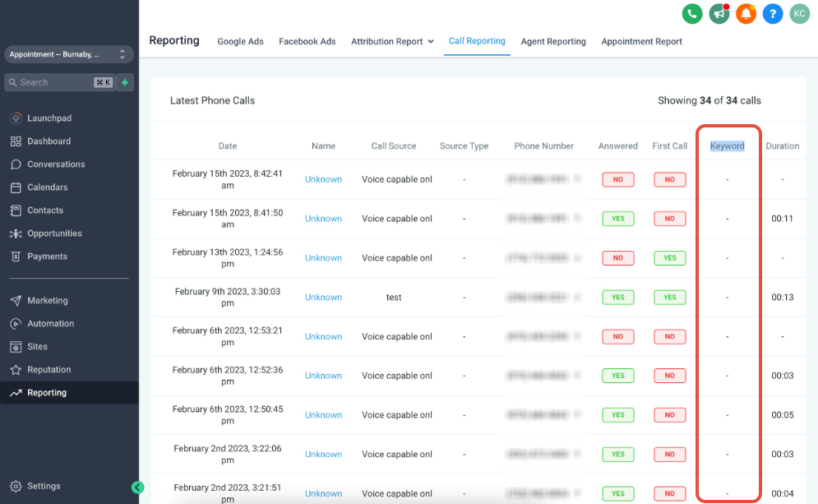Click the First Call column header
The height and width of the screenshot is (504, 818).
pos(669,146)
